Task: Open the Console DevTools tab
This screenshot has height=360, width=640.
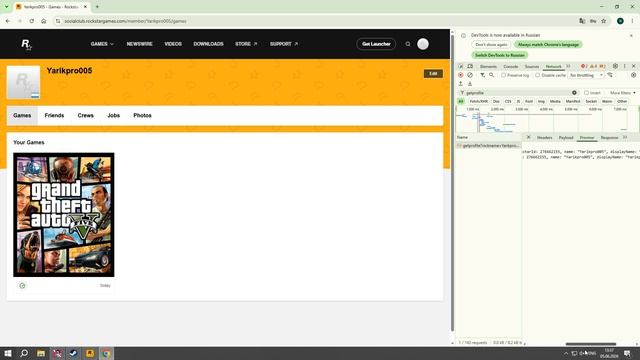Action: click(x=511, y=67)
